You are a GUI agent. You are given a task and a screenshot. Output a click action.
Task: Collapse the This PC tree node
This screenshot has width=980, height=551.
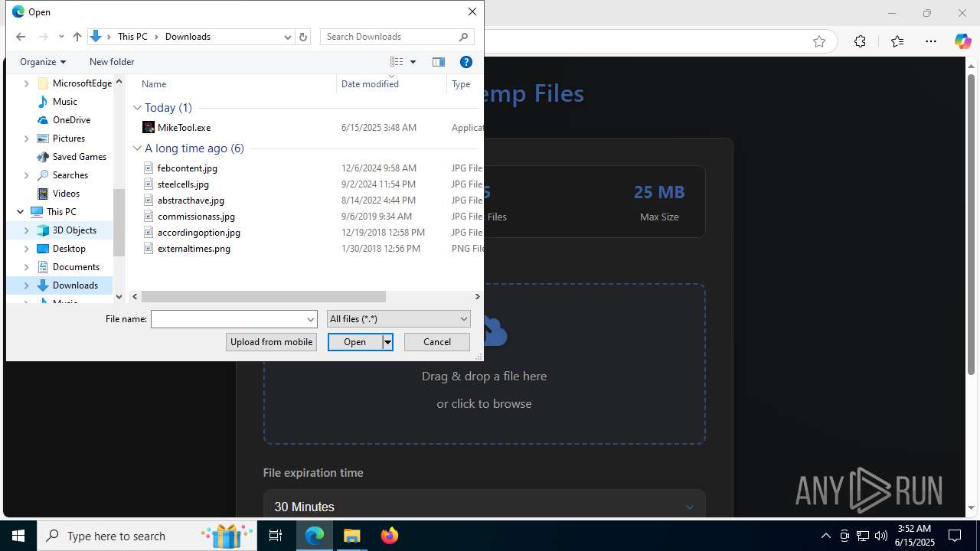20,212
